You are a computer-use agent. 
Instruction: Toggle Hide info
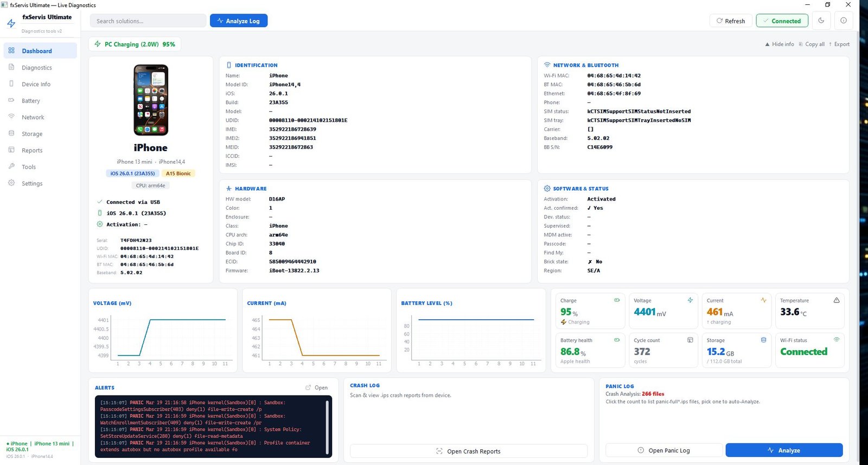click(780, 44)
